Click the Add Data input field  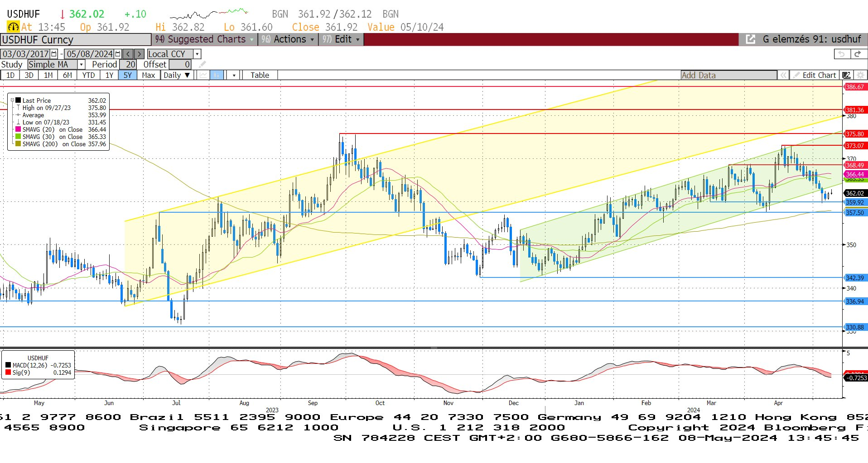pyautogui.click(x=728, y=75)
